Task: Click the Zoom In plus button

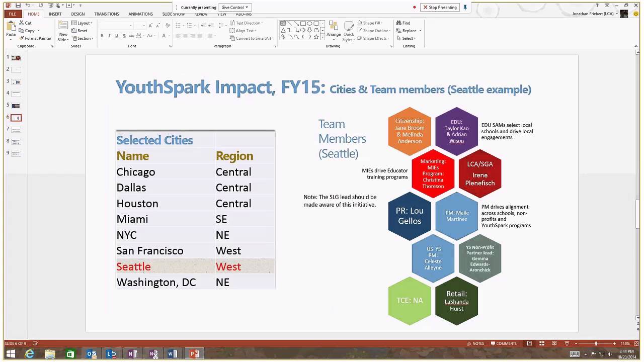Action: [614, 343]
